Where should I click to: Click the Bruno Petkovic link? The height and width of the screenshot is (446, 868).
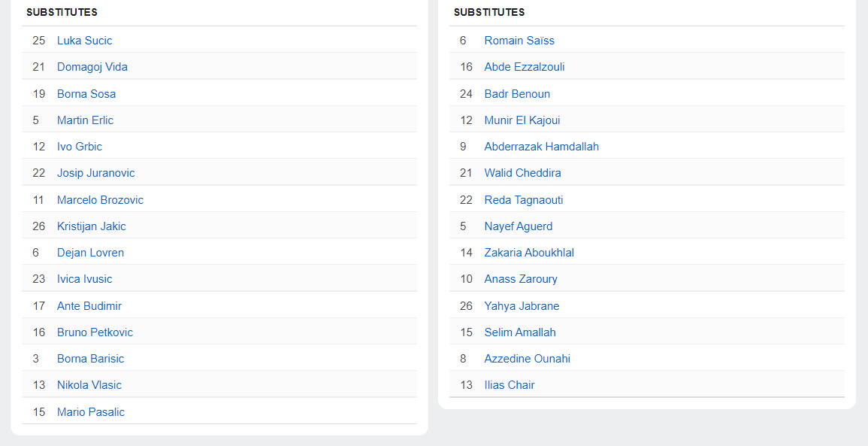click(95, 332)
